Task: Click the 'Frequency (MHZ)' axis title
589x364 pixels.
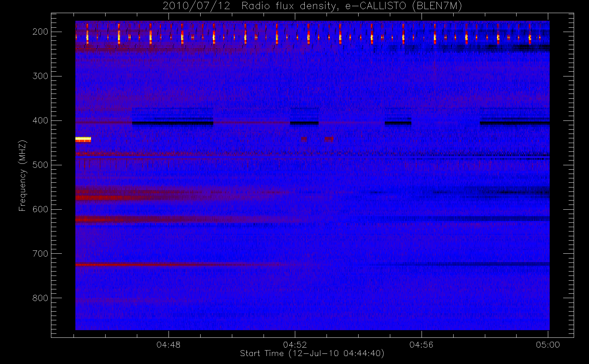Action: coord(23,175)
